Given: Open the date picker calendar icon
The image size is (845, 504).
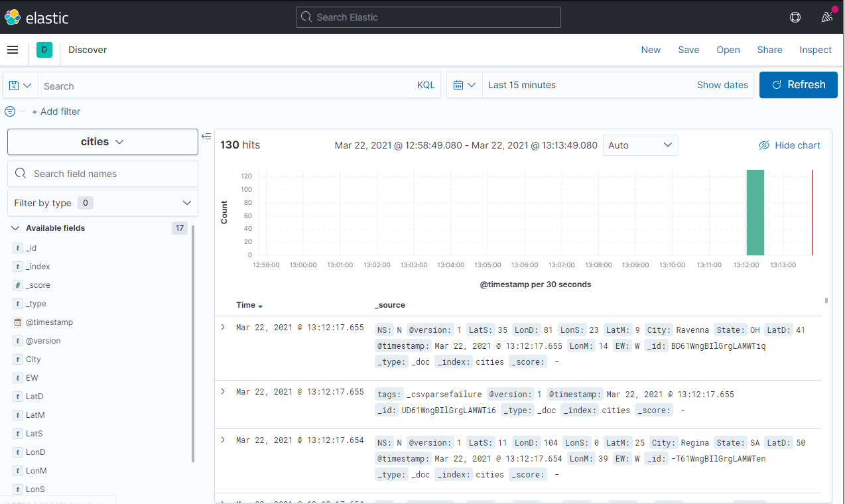Looking at the screenshot, I should 463,85.
